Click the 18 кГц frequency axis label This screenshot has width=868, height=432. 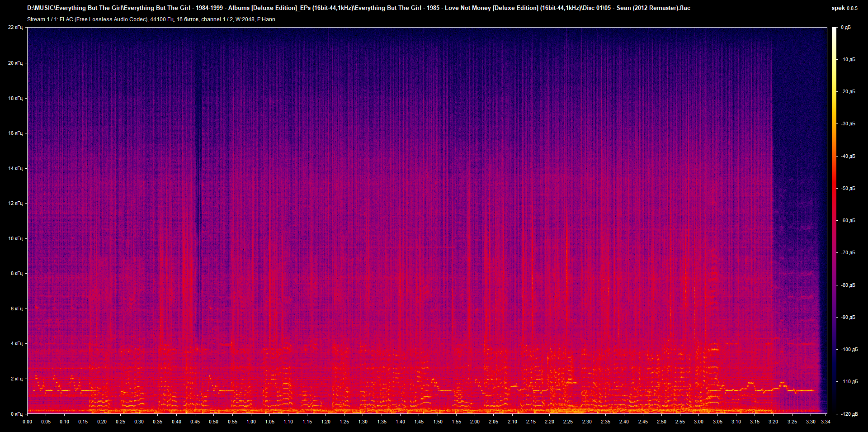coord(15,98)
